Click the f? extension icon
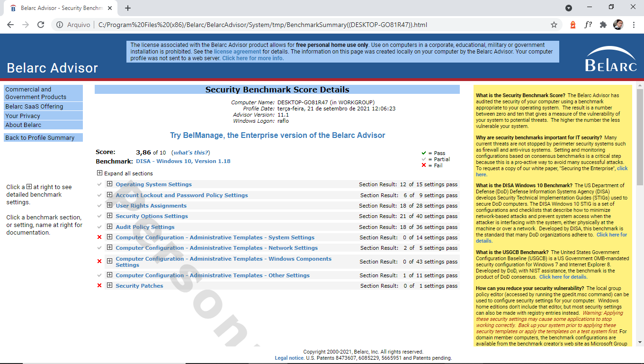The height and width of the screenshot is (364, 644). pyautogui.click(x=588, y=25)
